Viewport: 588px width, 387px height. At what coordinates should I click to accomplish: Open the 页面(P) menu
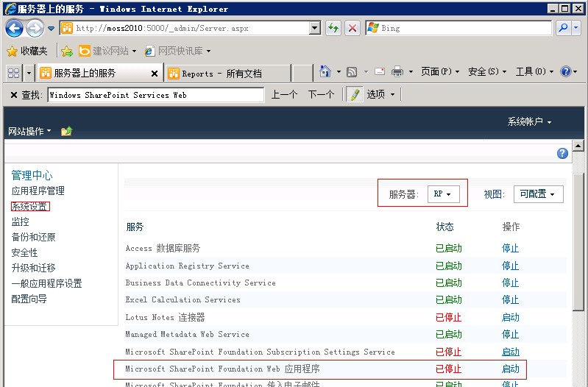pos(440,71)
